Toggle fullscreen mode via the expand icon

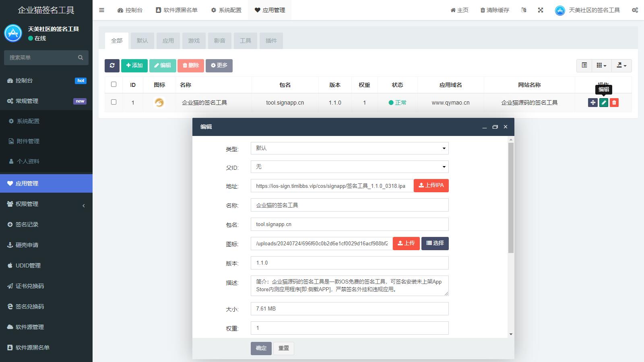point(540,10)
